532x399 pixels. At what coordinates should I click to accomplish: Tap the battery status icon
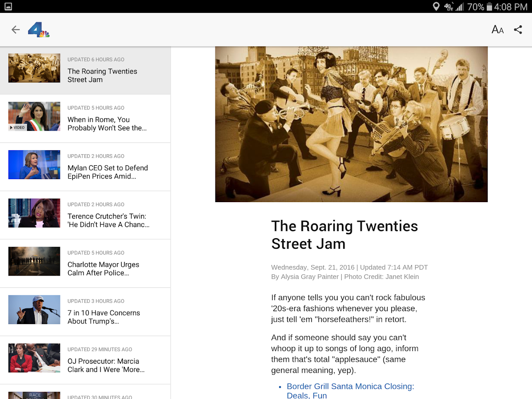[489, 7]
